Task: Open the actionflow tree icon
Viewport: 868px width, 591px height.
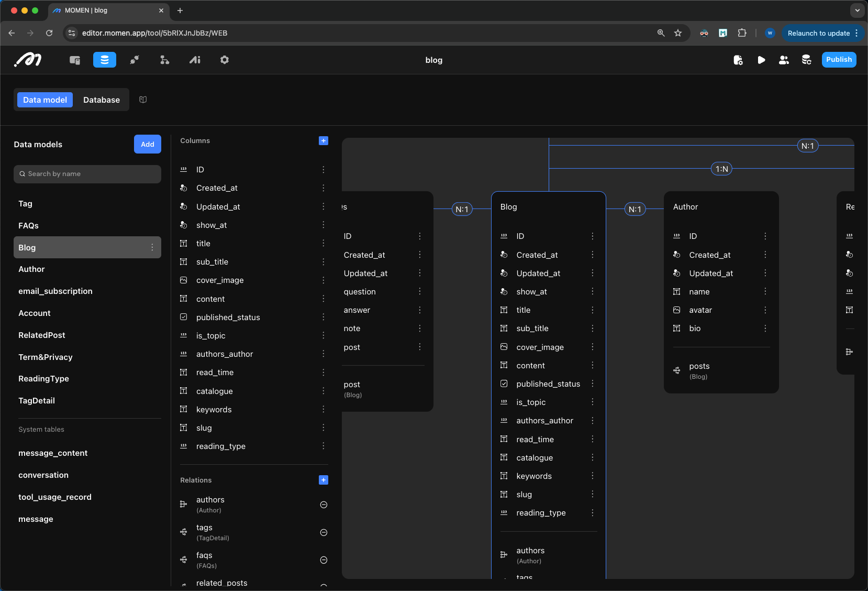Action: point(164,60)
